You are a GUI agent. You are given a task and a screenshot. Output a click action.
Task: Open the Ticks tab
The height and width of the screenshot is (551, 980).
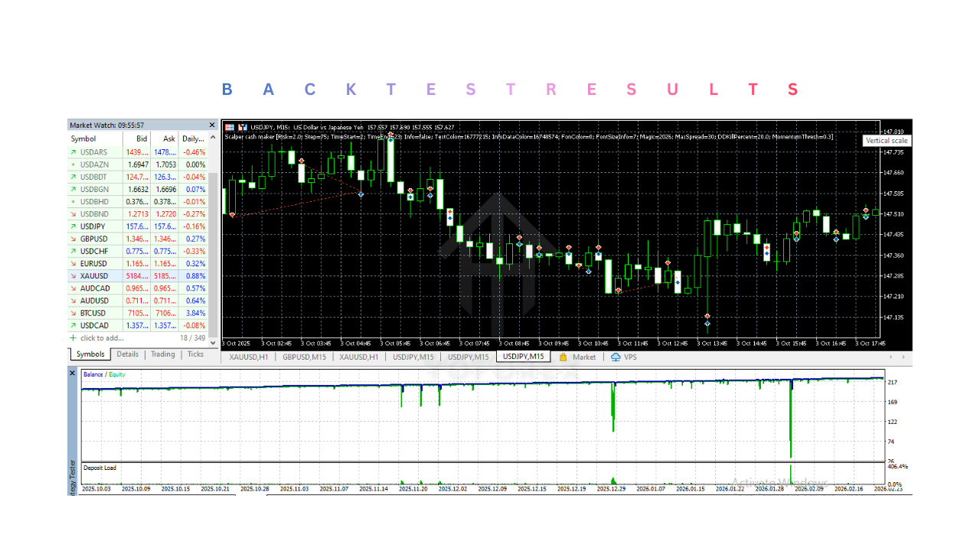[x=195, y=354]
